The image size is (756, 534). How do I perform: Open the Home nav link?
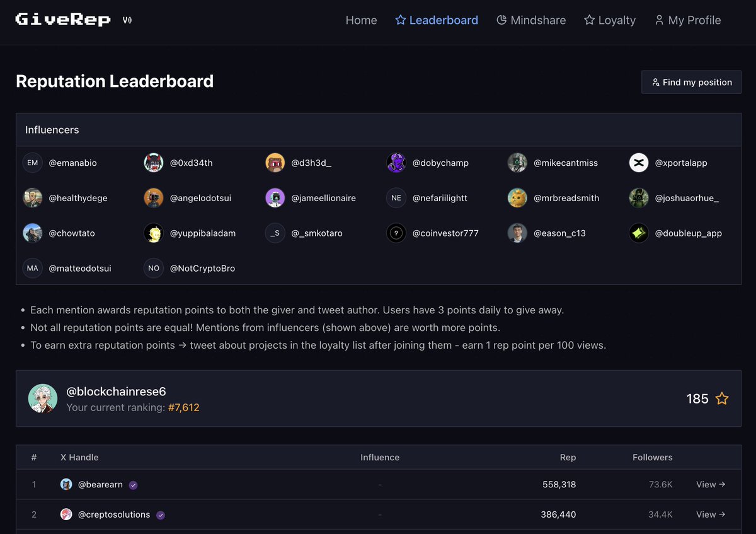pos(361,20)
